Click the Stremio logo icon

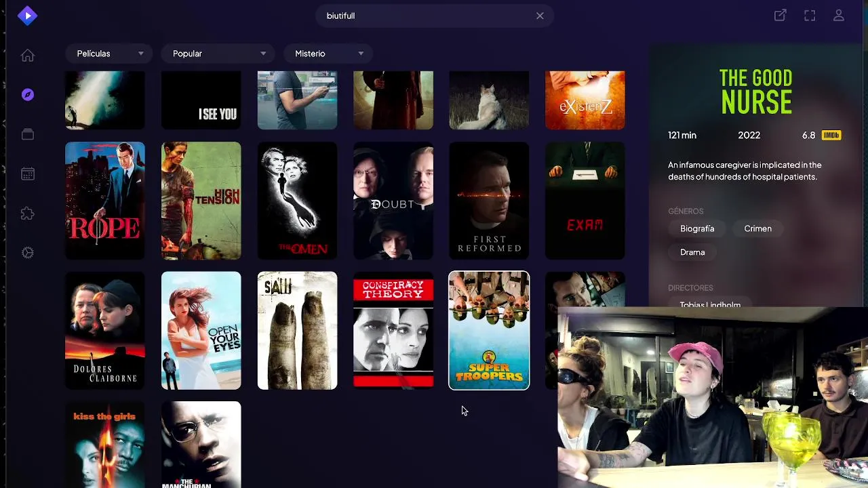(27, 15)
